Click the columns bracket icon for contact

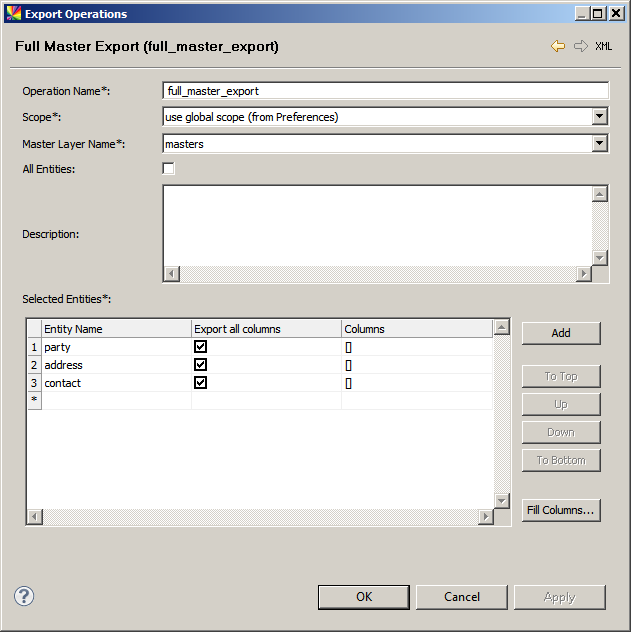coord(349,383)
